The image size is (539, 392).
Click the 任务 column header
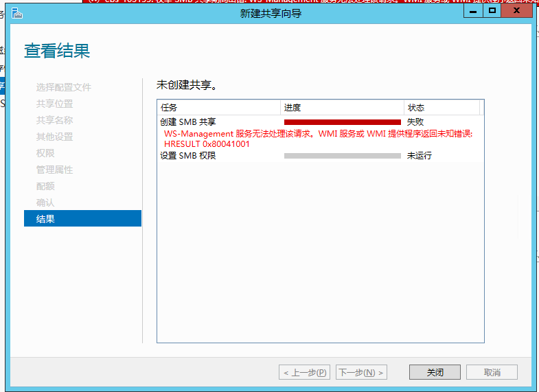pos(218,108)
